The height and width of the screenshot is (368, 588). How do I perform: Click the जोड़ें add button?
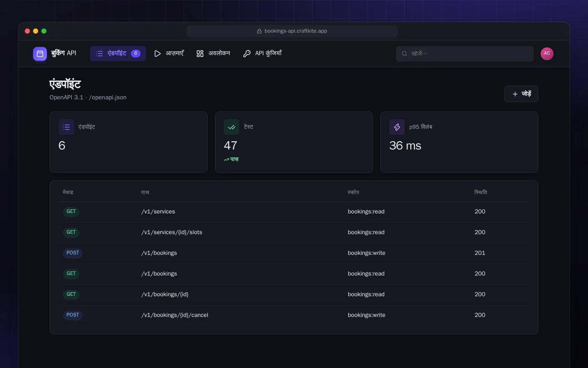coord(521,94)
